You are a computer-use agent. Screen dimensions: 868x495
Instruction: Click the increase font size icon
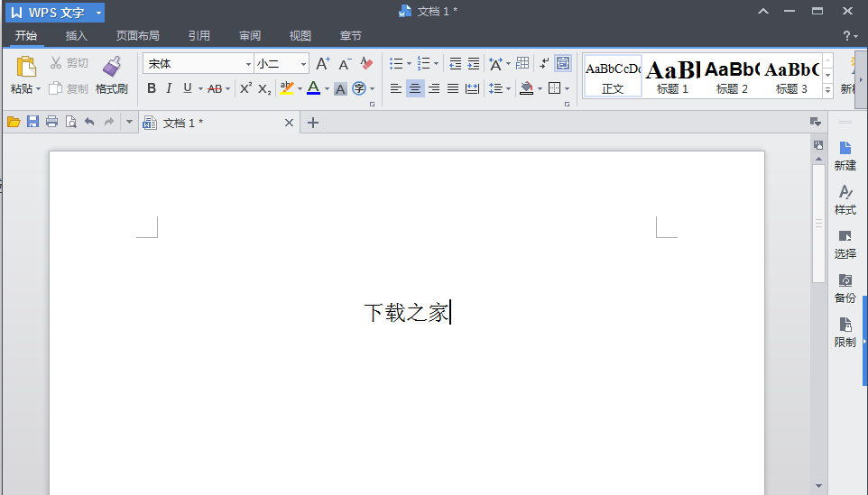(x=322, y=64)
